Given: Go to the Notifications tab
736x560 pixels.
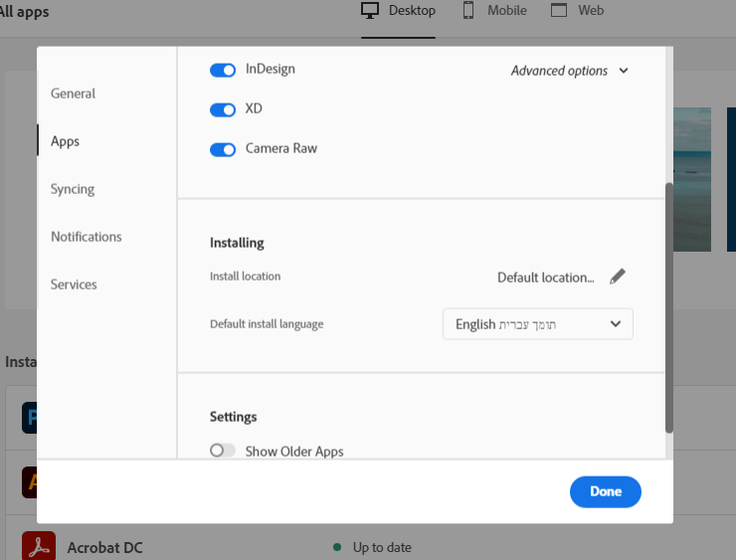Looking at the screenshot, I should [87, 237].
